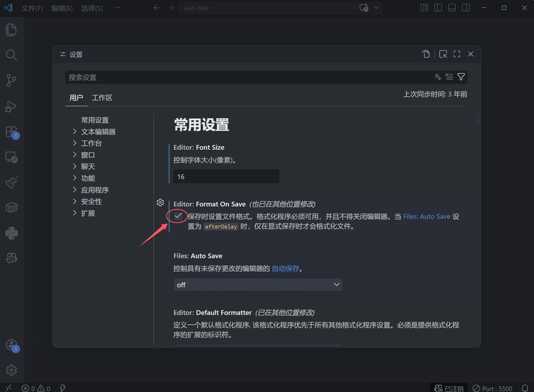Screen dimensions: 534x392
Task: Click the Font Size input showing 16
Action: (x=226, y=177)
